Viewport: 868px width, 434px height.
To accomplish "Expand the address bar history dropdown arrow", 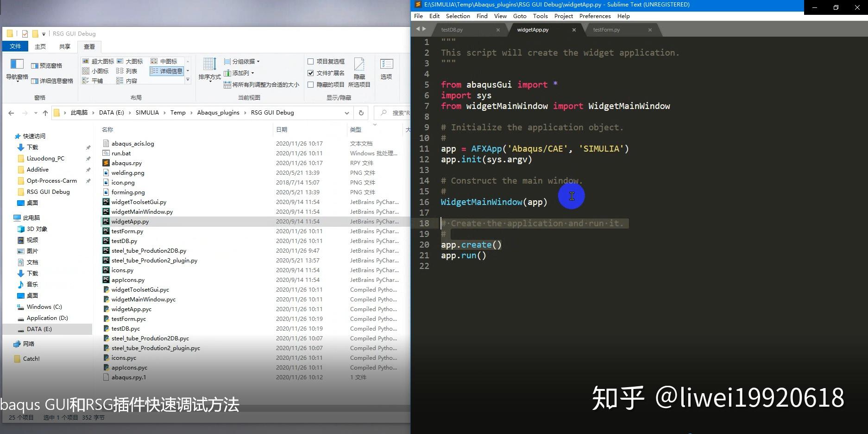I will tap(347, 112).
